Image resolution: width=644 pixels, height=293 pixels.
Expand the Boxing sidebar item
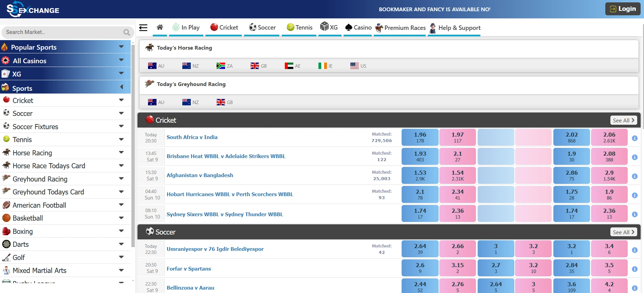click(65, 231)
